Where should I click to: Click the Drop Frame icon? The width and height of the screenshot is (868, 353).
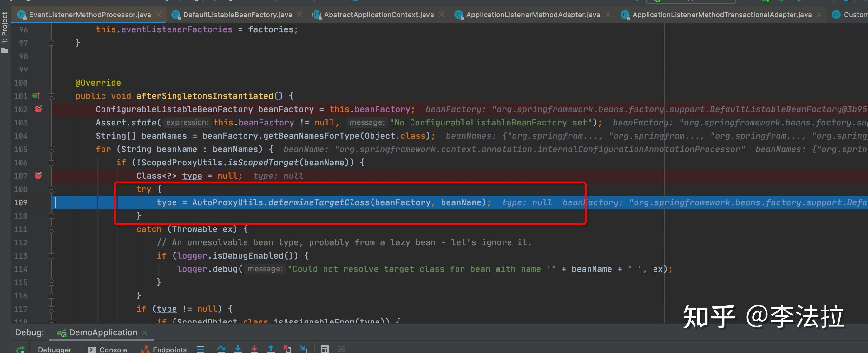287,349
